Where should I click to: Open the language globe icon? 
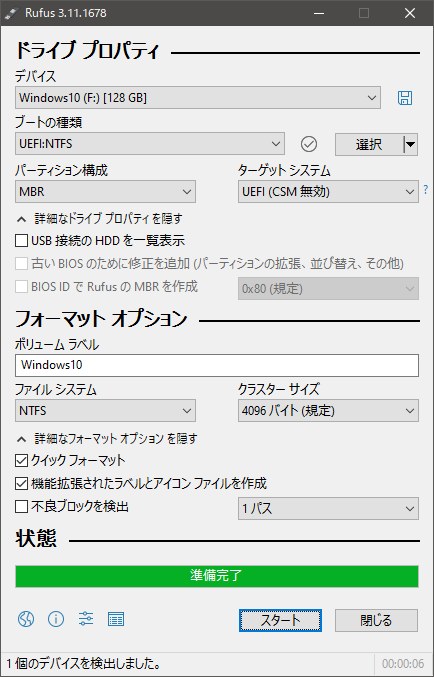[x=26, y=619]
